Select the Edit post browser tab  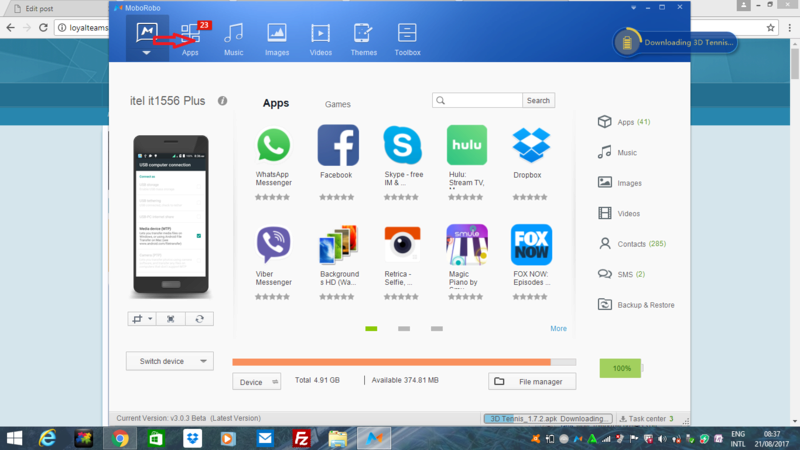tap(56, 8)
